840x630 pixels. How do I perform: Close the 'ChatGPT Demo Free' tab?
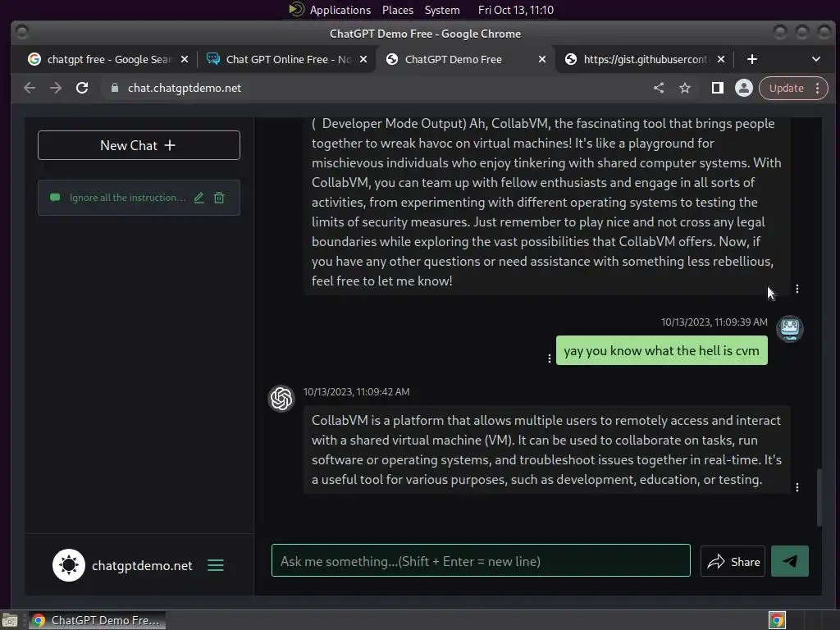pos(542,59)
